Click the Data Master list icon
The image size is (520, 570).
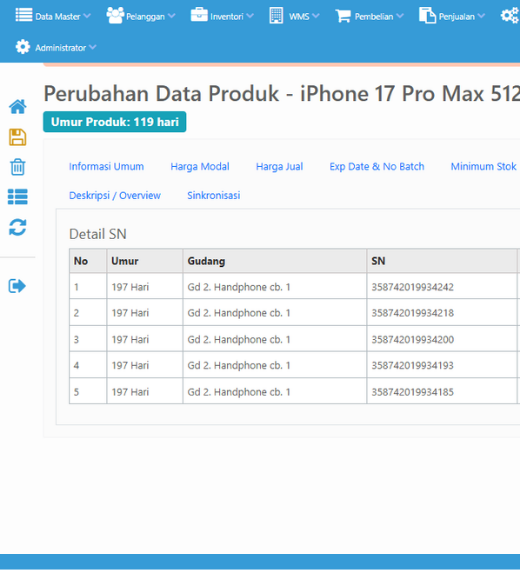coord(24,15)
